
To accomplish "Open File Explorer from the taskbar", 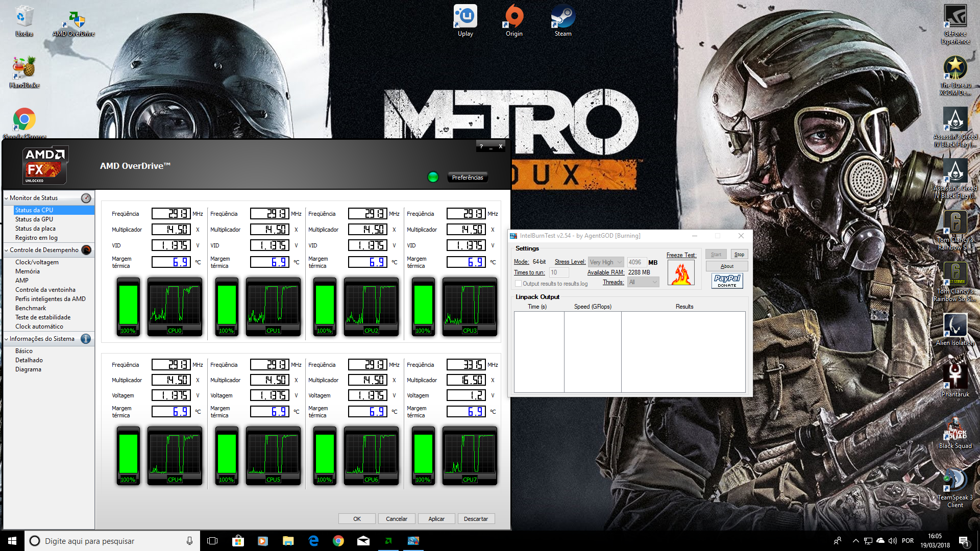I will (x=288, y=541).
